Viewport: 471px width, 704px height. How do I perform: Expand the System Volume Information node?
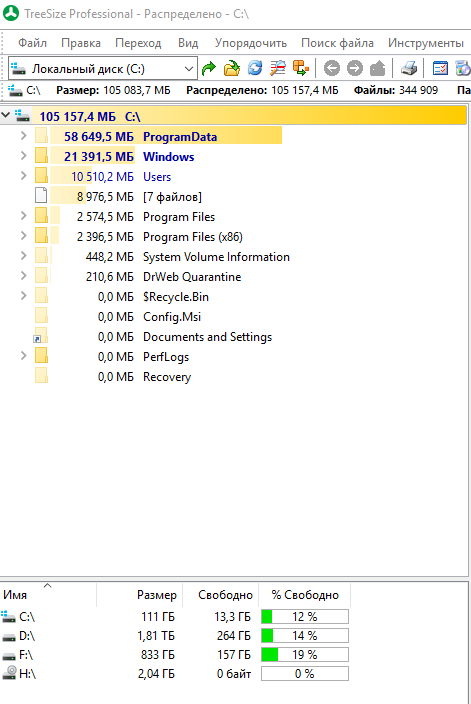(x=24, y=255)
